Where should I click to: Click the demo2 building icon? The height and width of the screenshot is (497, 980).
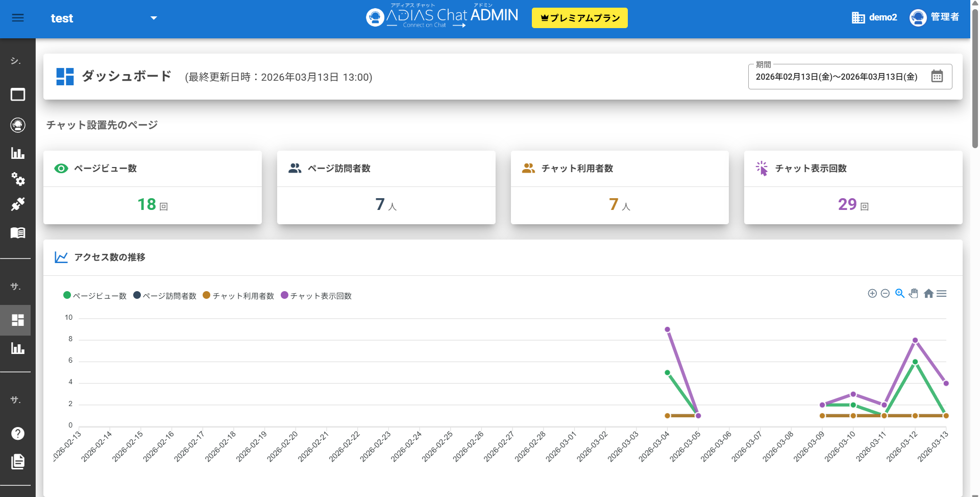[x=858, y=18]
